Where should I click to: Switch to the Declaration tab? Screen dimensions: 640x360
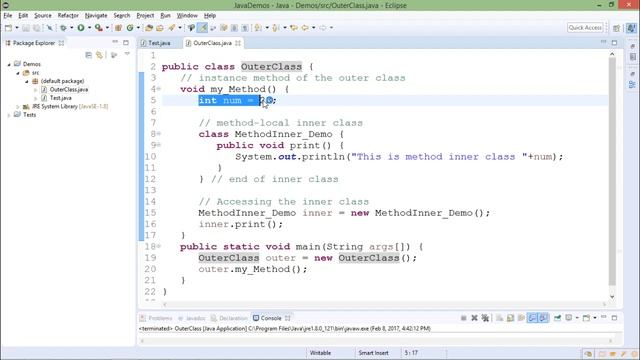(x=229, y=318)
